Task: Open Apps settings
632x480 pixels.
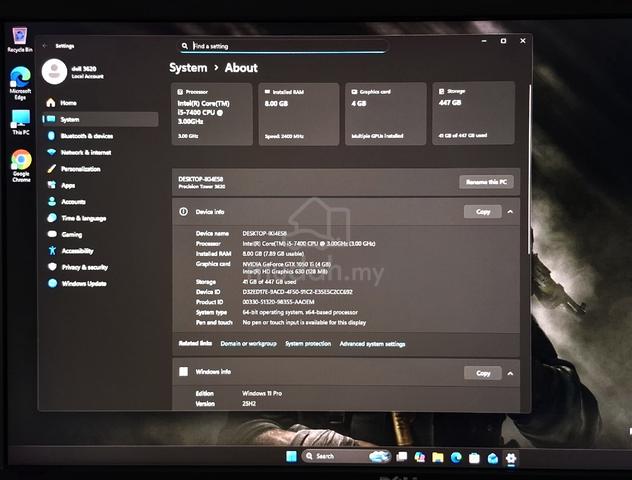Action: tap(100, 185)
